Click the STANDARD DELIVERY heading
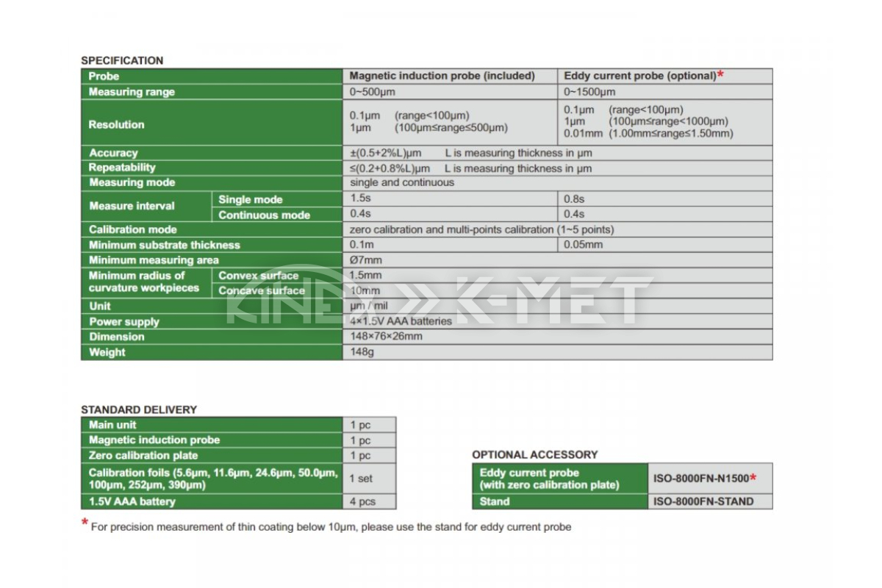 coord(139,409)
